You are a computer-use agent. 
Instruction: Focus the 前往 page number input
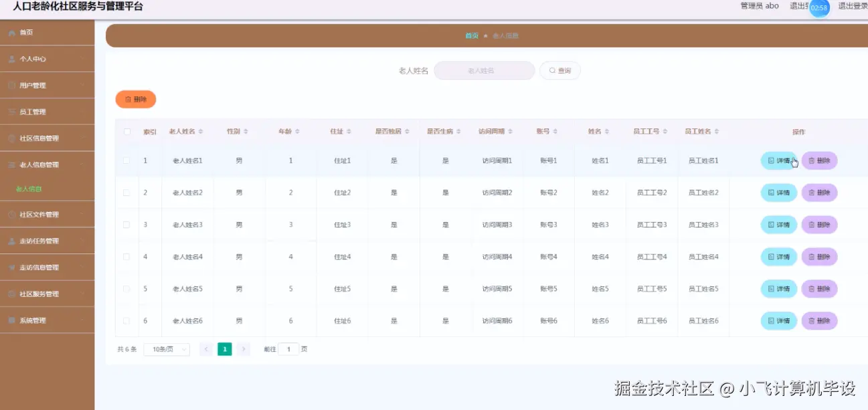[x=288, y=349]
